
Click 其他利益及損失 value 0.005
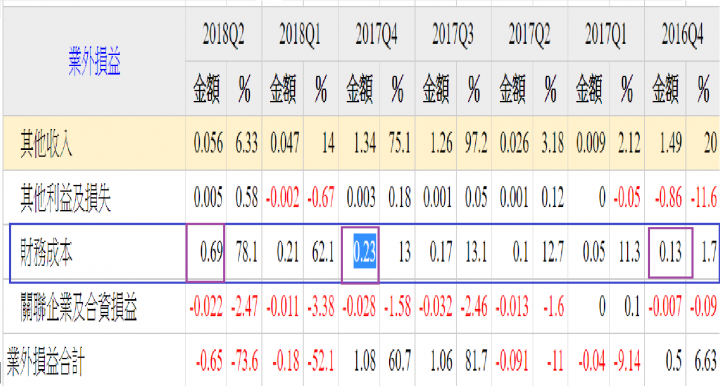[x=208, y=198]
